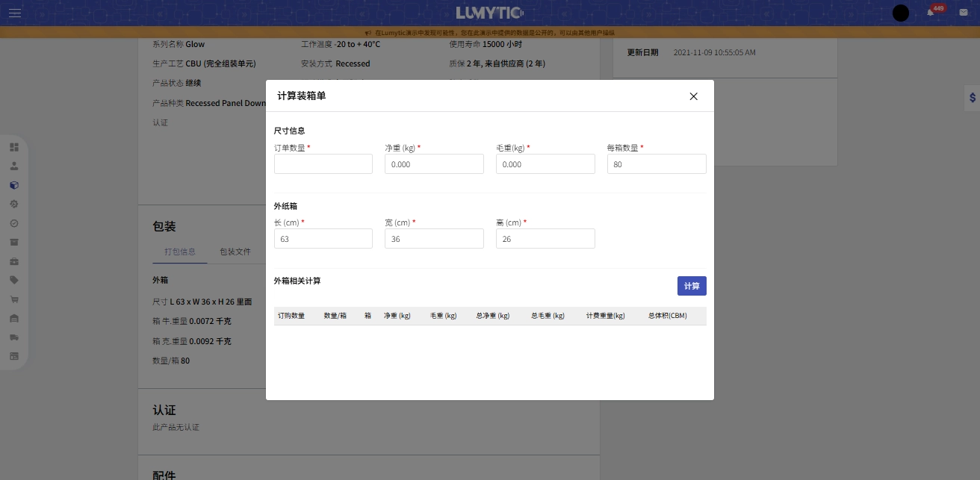980x480 pixels.
Task: Open notifications via the bell icon
Action: [x=928, y=12]
